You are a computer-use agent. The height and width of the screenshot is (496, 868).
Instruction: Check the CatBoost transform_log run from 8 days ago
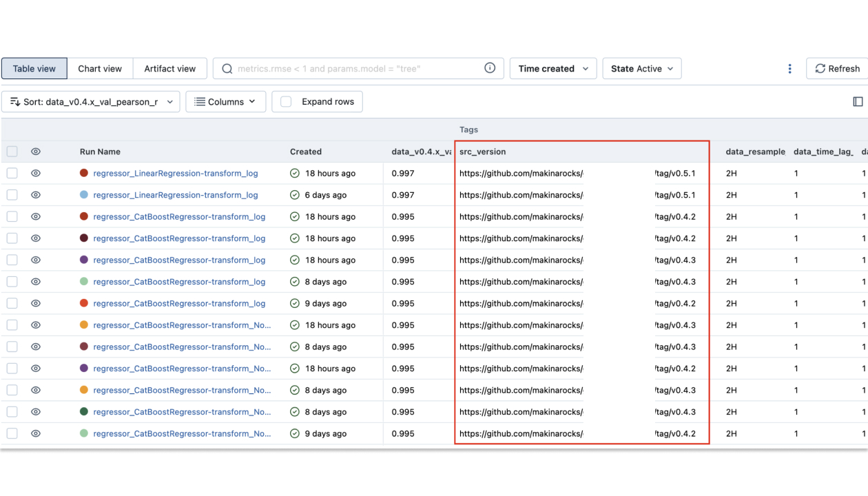pos(12,282)
